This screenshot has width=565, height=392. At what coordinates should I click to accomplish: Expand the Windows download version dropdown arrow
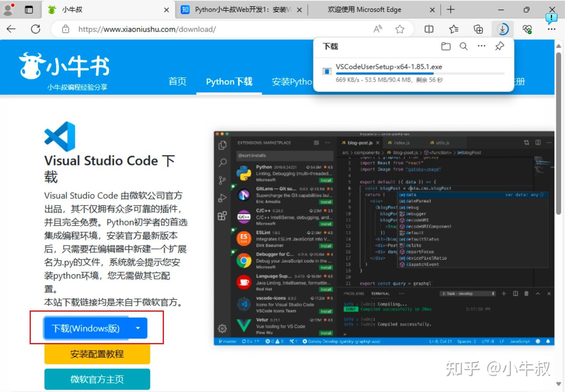pos(137,328)
